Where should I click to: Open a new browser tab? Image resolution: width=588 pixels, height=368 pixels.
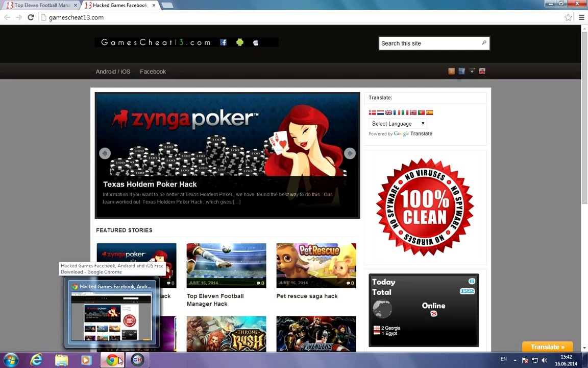pyautogui.click(x=167, y=5)
